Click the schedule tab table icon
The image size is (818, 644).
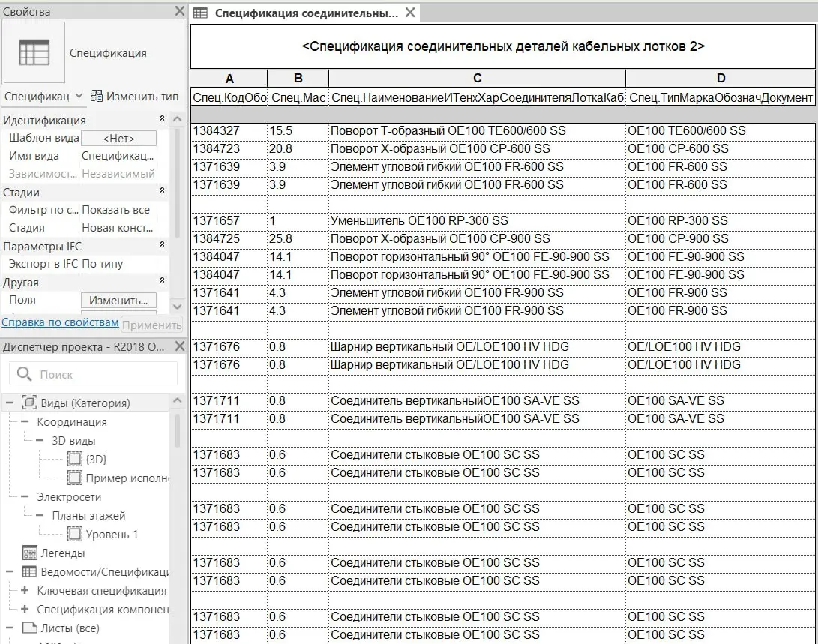[x=200, y=13]
